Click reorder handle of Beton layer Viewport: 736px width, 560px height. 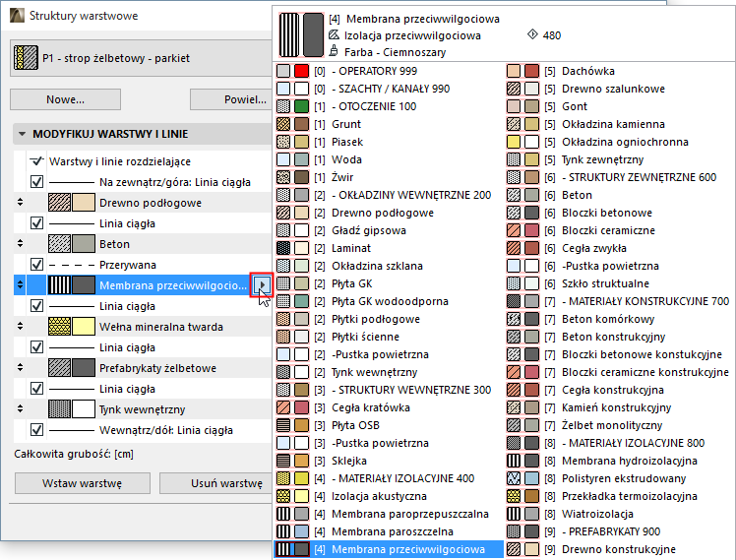(20, 244)
